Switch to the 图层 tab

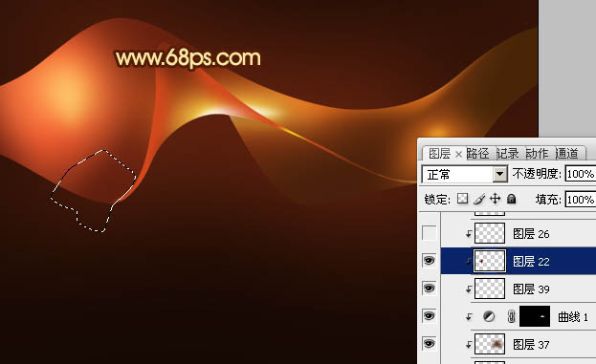tap(439, 154)
